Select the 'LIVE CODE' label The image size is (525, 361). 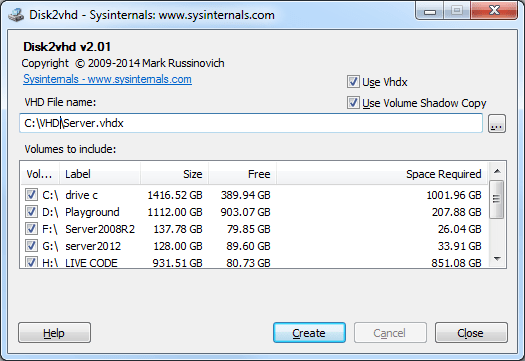click(x=91, y=263)
